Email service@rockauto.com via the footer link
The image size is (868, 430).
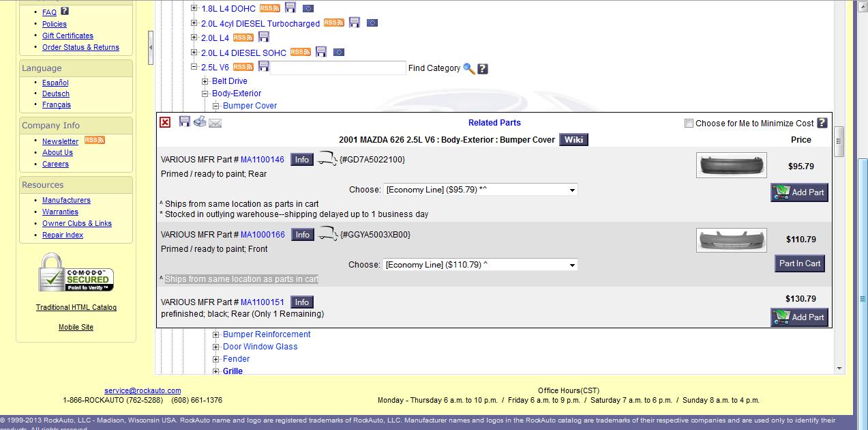pyautogui.click(x=143, y=391)
